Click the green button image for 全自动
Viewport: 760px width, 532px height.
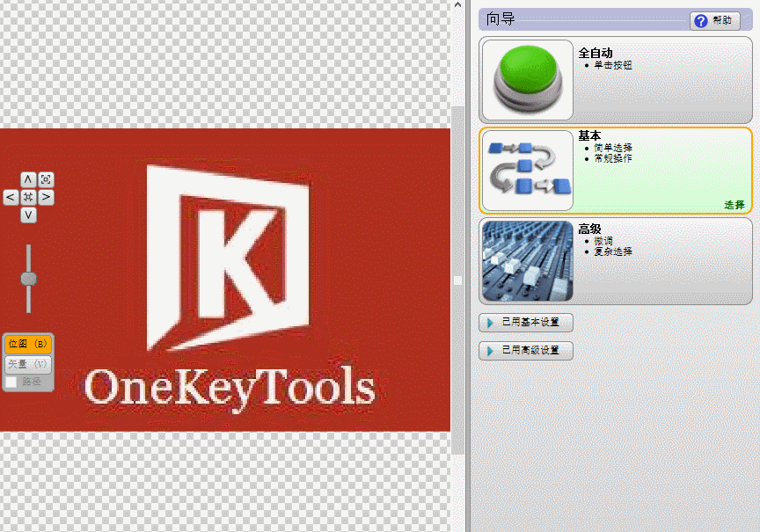click(x=528, y=80)
